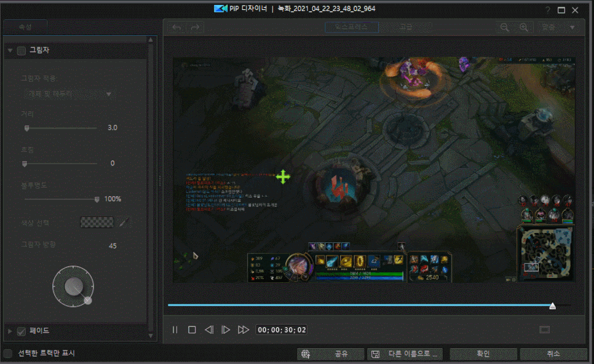Click the globe icon on 공유 button
The width and height of the screenshot is (594, 364).
coord(306,354)
